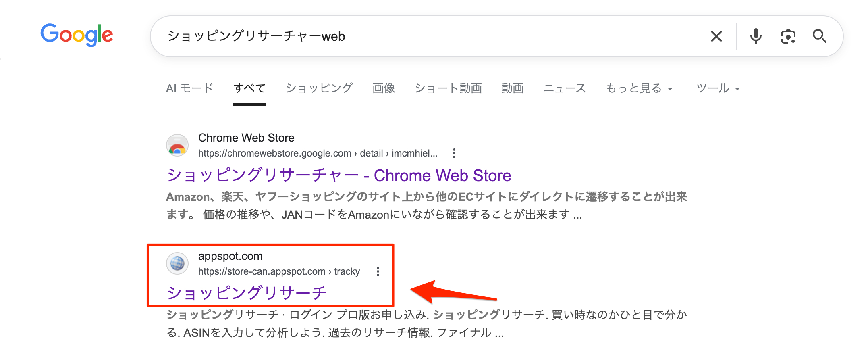Open the 画像 tab
This screenshot has width=868, height=359.
(384, 88)
